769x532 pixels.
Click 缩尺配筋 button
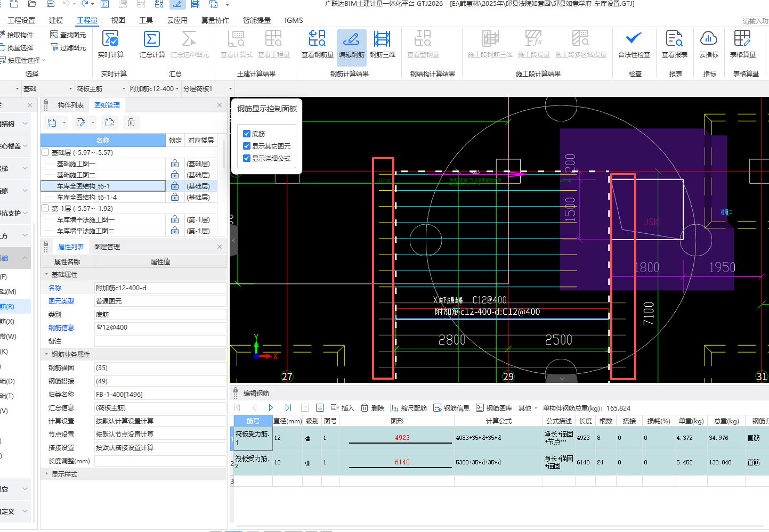tap(409, 408)
